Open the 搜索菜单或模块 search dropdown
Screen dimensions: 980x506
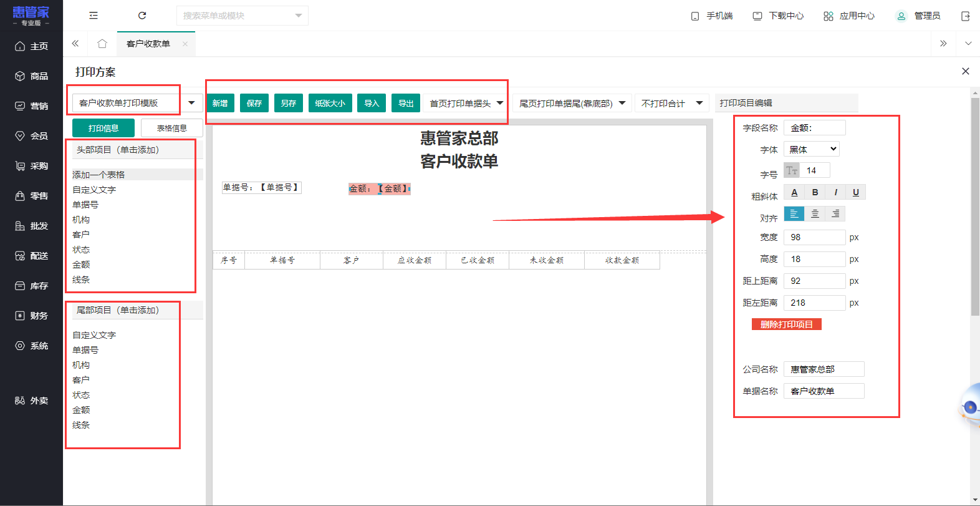pos(243,16)
